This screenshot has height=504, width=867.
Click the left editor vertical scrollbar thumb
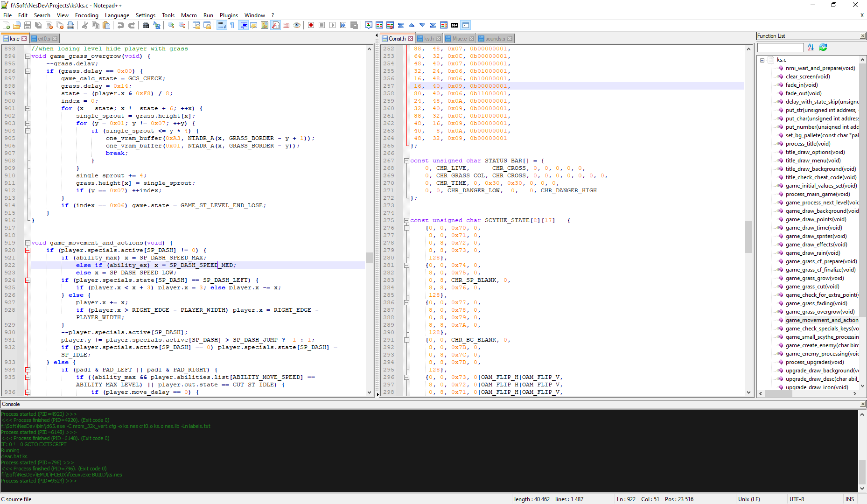pos(369,257)
